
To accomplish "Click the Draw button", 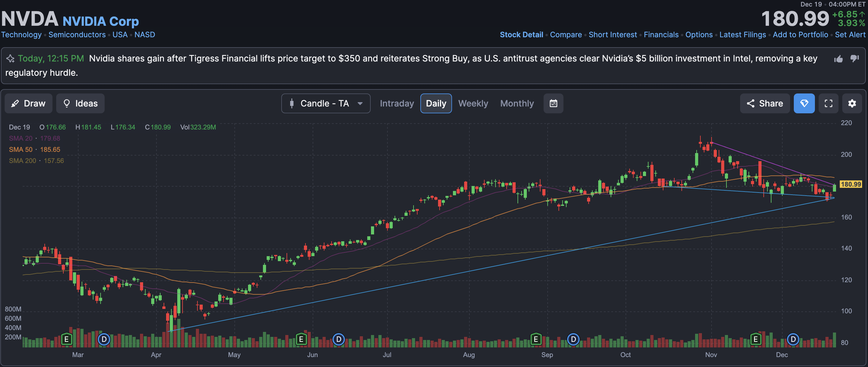I will click(x=28, y=103).
